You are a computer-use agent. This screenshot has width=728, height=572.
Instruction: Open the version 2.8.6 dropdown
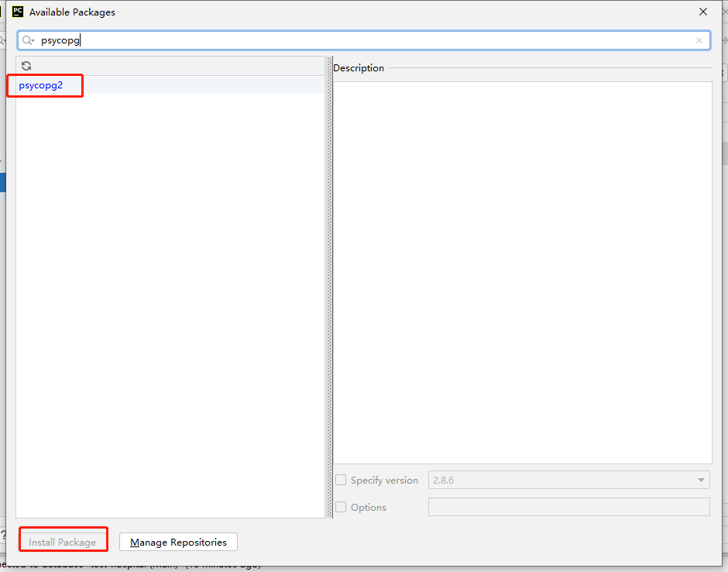click(x=568, y=480)
